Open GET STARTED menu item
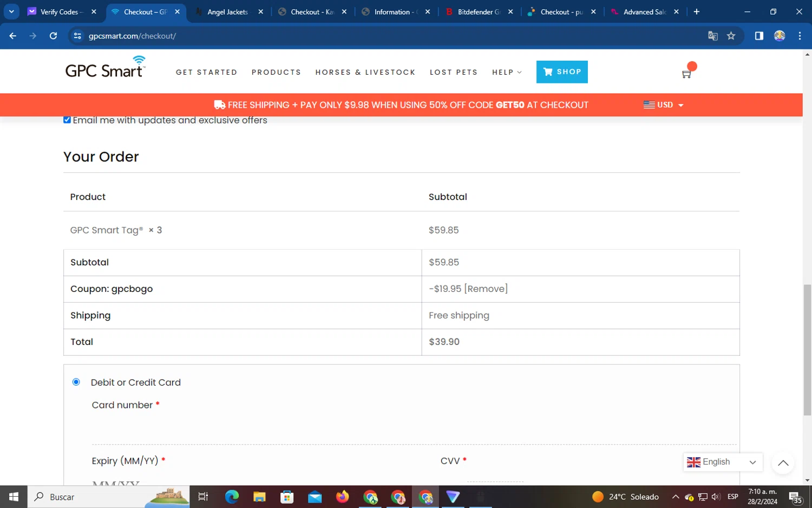812x508 pixels. [x=206, y=72]
